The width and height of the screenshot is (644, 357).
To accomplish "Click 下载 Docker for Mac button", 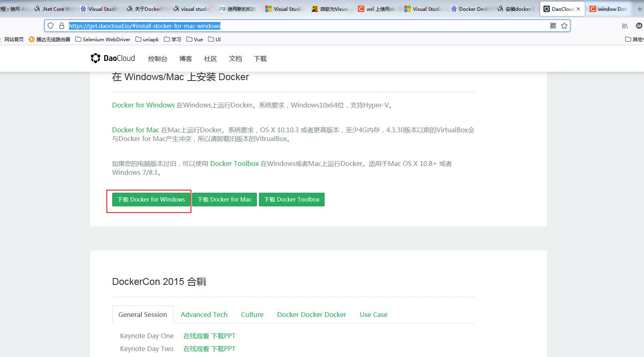I will click(224, 200).
